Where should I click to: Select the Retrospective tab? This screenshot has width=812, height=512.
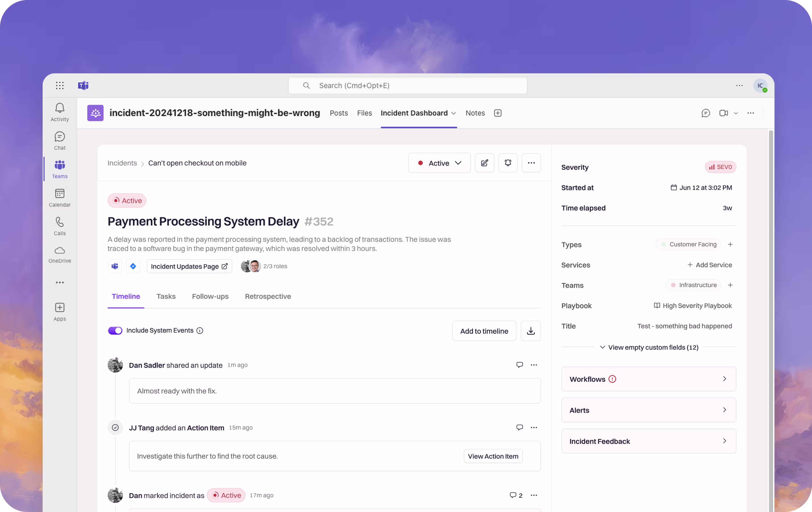268,296
